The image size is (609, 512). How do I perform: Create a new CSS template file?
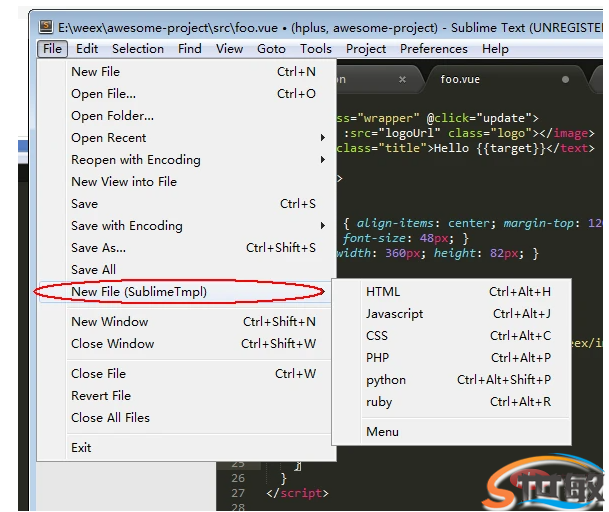[x=452, y=336]
